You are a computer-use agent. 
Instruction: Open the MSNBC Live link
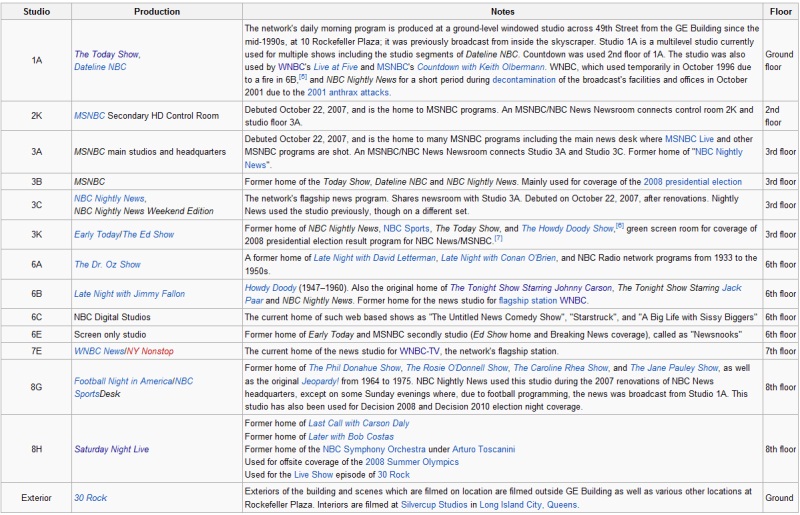689,139
